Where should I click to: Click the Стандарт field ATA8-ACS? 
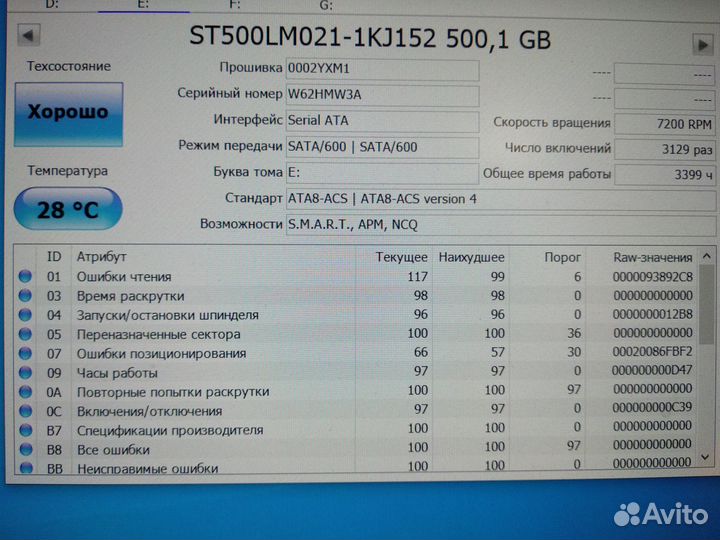[x=501, y=199]
